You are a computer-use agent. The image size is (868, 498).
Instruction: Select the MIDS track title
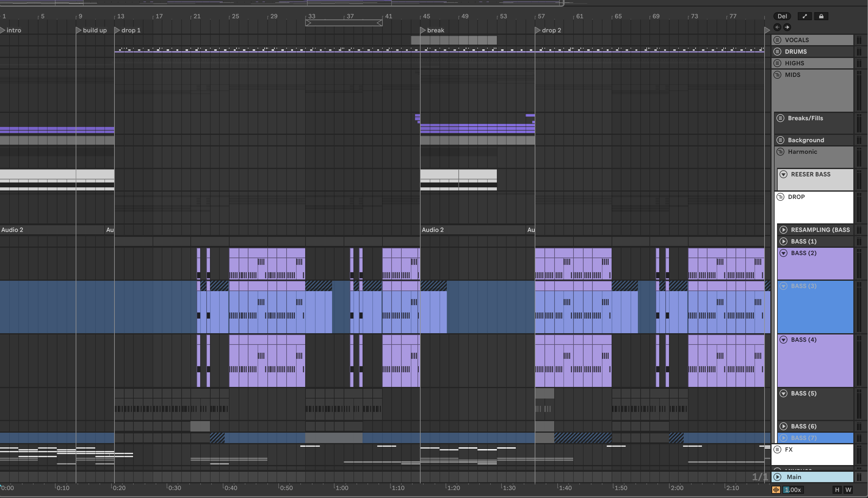(x=792, y=75)
